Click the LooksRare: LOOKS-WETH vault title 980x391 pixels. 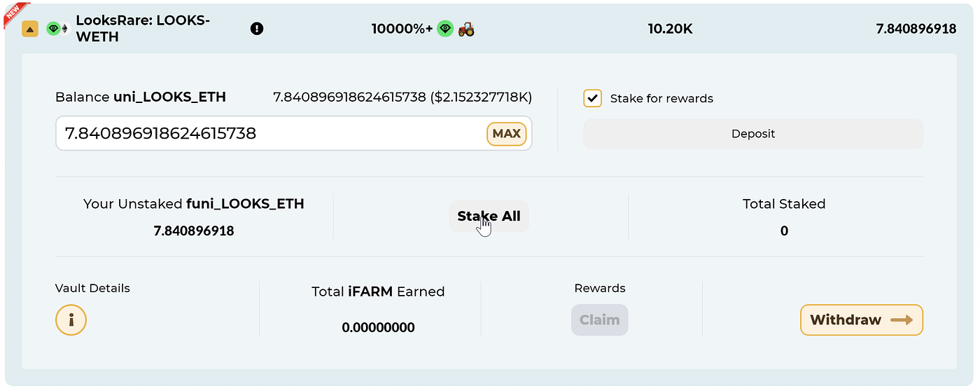tap(143, 29)
